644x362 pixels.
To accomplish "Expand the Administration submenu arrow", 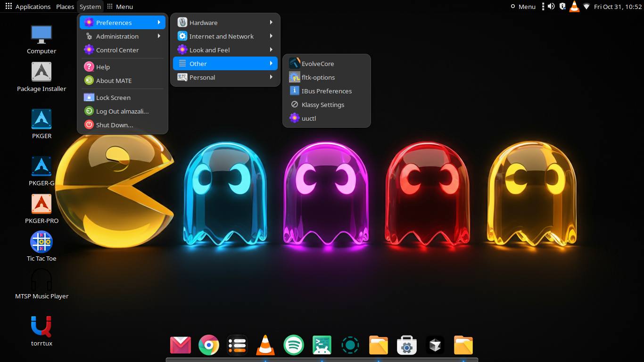I will point(159,36).
